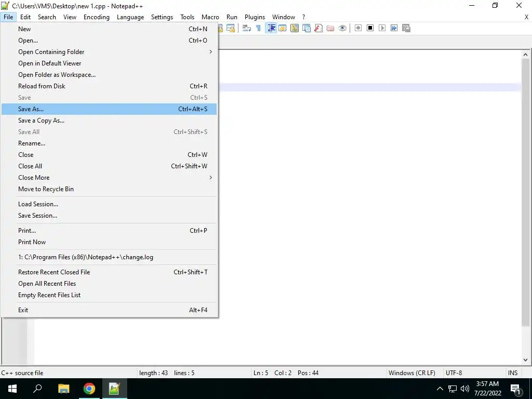Choose Move to Recycle Bin
Viewport: 532px width, 399px height.
pyautogui.click(x=109, y=189)
